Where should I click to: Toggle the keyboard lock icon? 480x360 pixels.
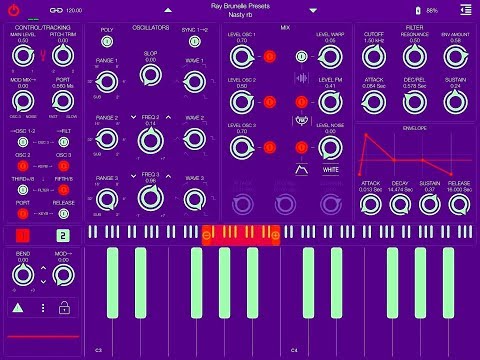tap(64, 307)
